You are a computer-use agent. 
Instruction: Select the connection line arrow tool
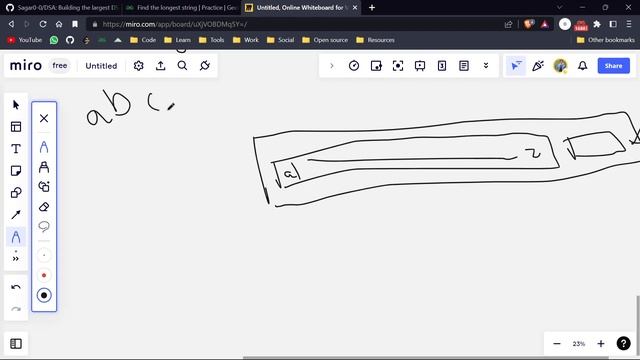16,215
